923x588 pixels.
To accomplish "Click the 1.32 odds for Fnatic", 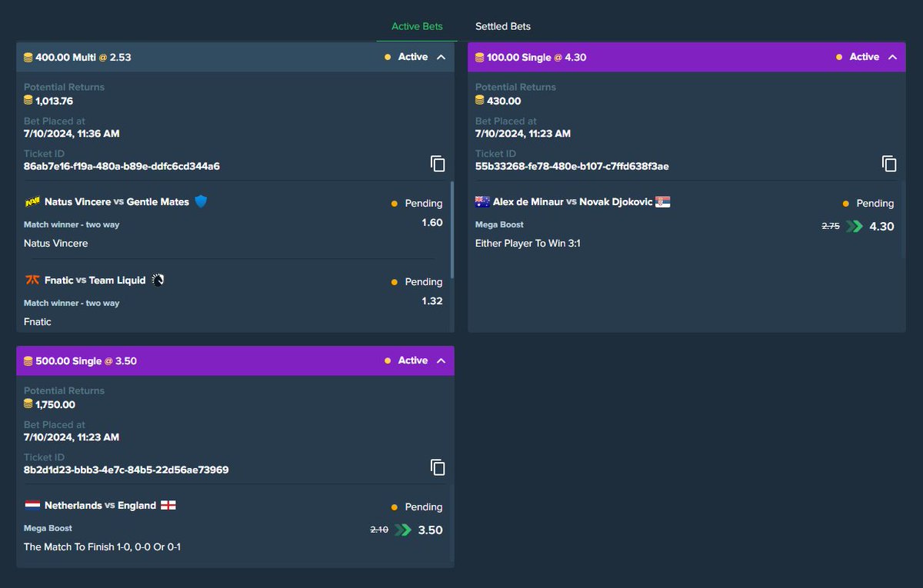I will click(432, 301).
